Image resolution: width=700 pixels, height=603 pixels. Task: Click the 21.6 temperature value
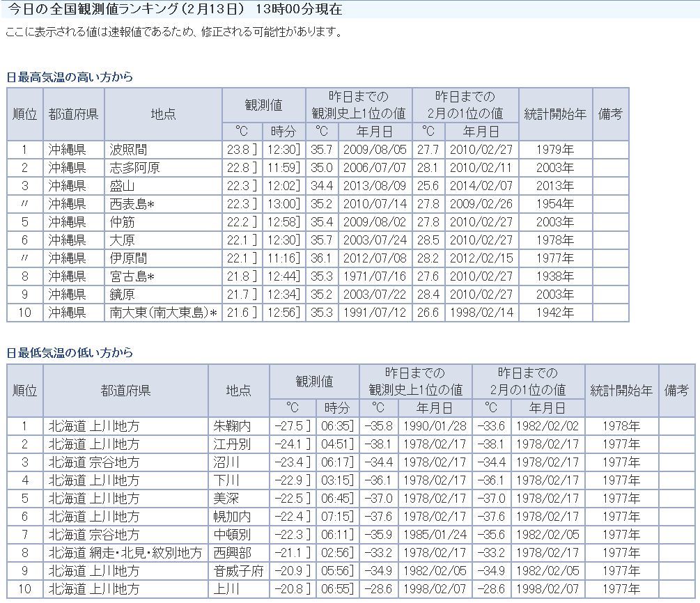238,313
